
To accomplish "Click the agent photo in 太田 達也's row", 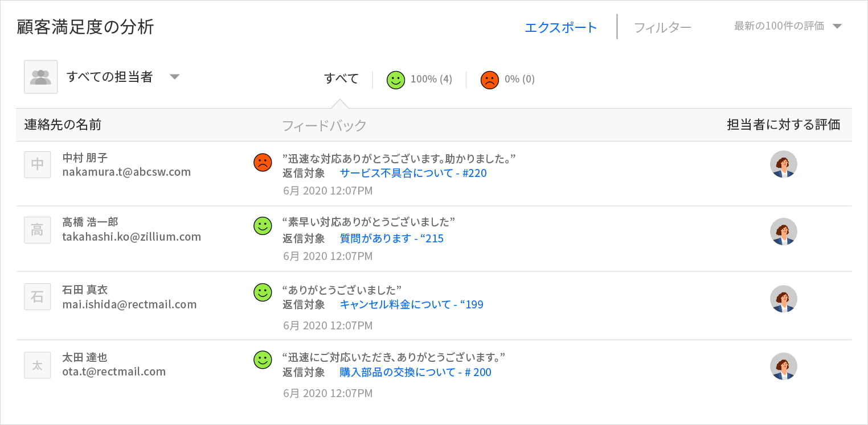I will pyautogui.click(x=783, y=366).
